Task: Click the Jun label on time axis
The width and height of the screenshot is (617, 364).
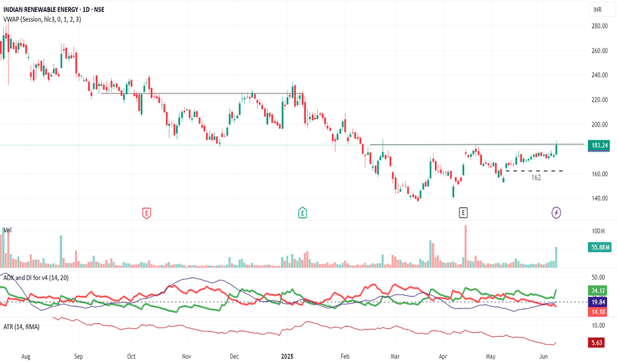Action: coord(544,357)
